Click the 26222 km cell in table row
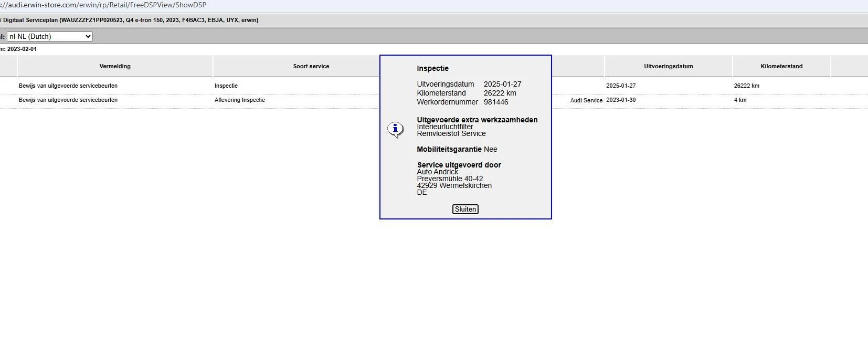Screen dimensions: 868x346 click(x=746, y=86)
